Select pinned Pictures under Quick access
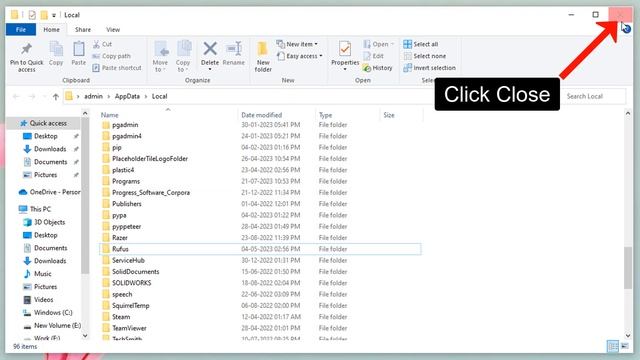 45,175
